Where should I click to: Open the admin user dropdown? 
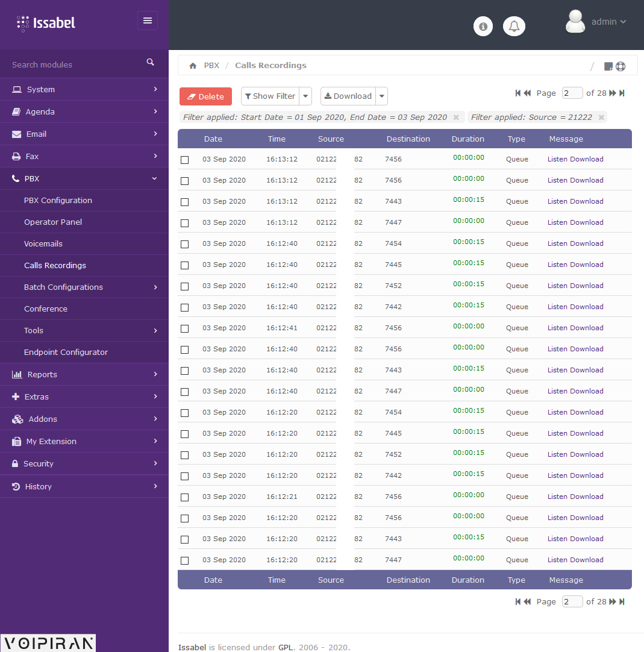(x=608, y=22)
